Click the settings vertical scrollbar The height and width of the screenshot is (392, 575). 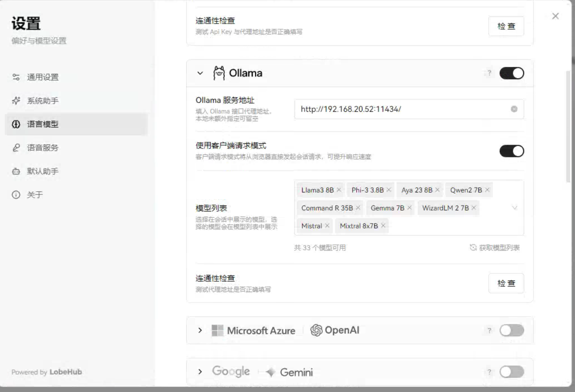point(568,126)
